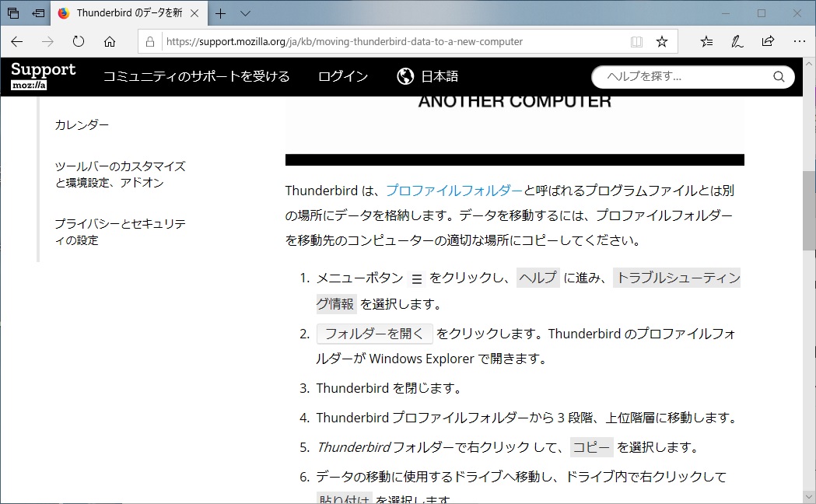
Task: Open 日本語 language selector
Action: [440, 76]
